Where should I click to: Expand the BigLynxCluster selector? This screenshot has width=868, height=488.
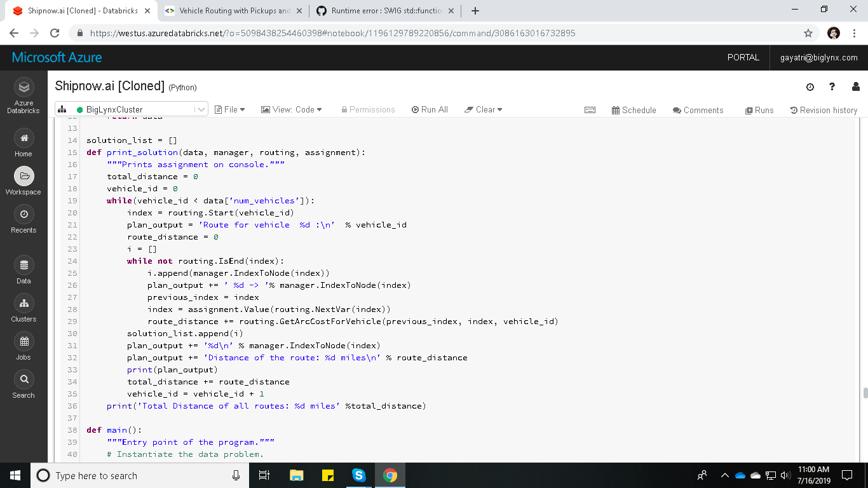[x=202, y=109]
